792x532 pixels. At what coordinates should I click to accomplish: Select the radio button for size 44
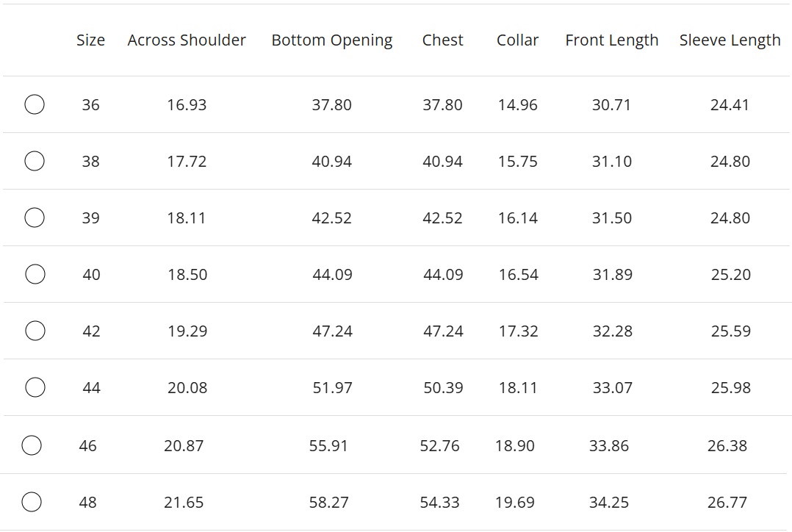35,387
